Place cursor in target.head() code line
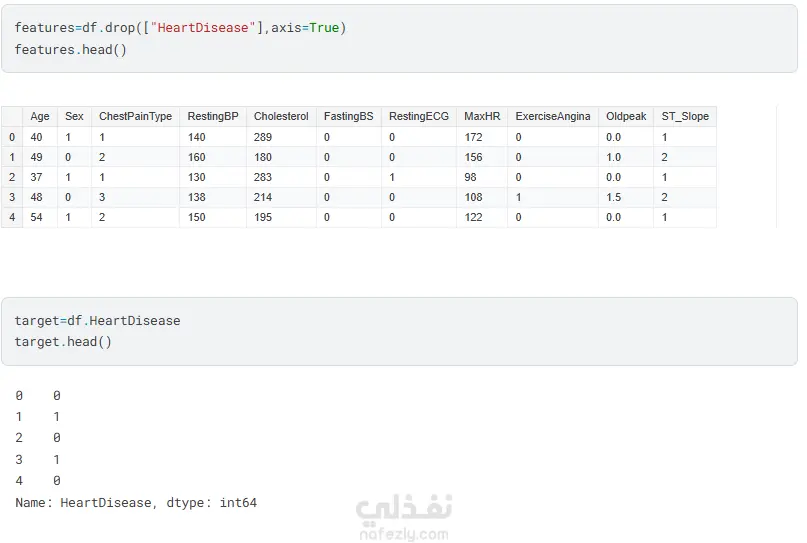The image size is (807, 543). [63, 342]
